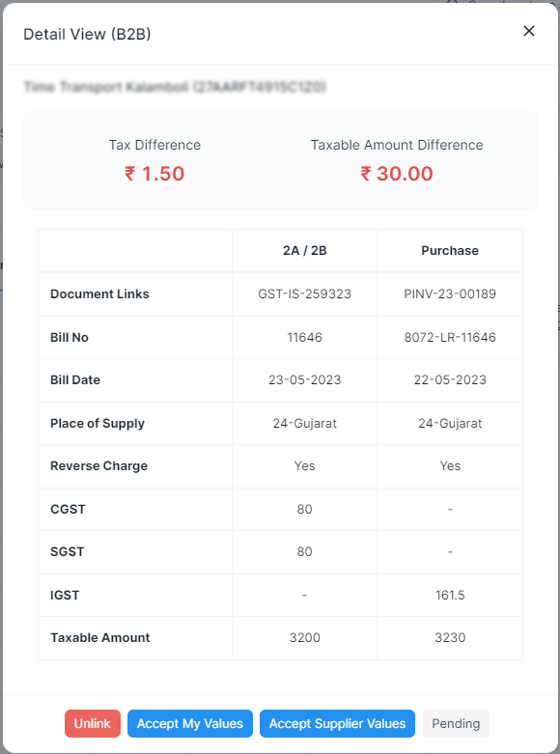Click the Tax Difference ₹ 1.50 amount

coord(154,174)
